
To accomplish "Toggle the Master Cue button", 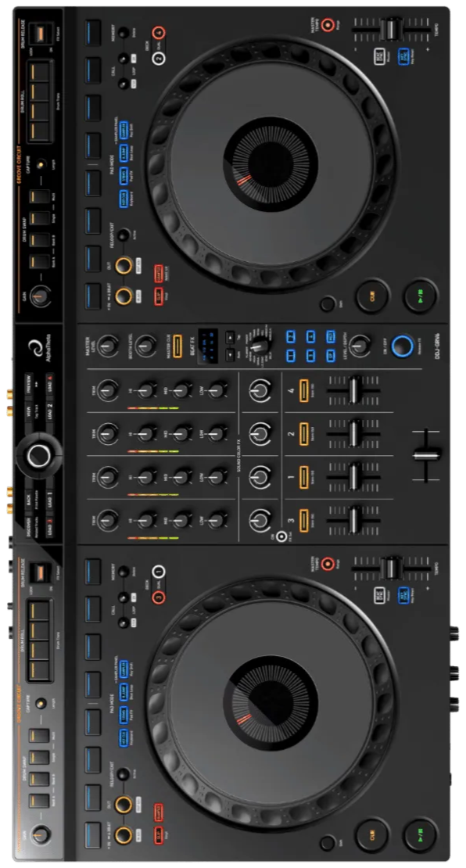I will tap(177, 346).
